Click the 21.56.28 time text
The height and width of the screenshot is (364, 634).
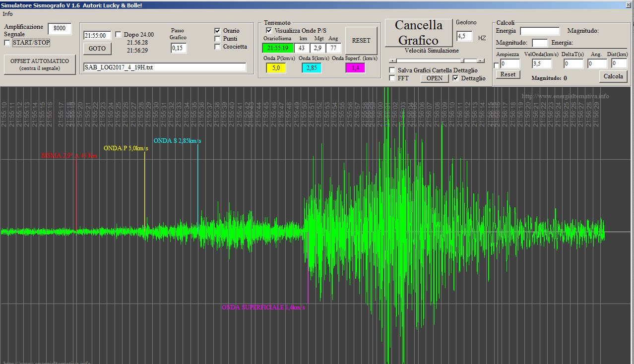(137, 43)
